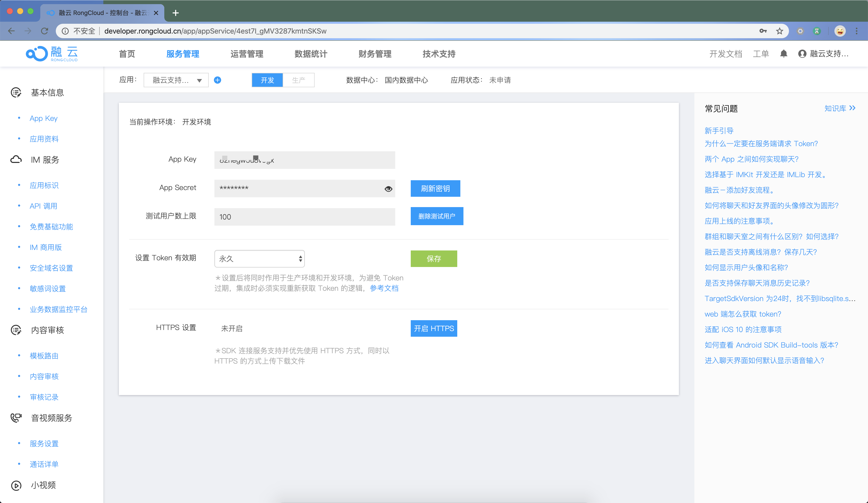Viewport: 868px width, 503px height.
Task: Open 通话详单 sidebar item
Action: point(44,465)
